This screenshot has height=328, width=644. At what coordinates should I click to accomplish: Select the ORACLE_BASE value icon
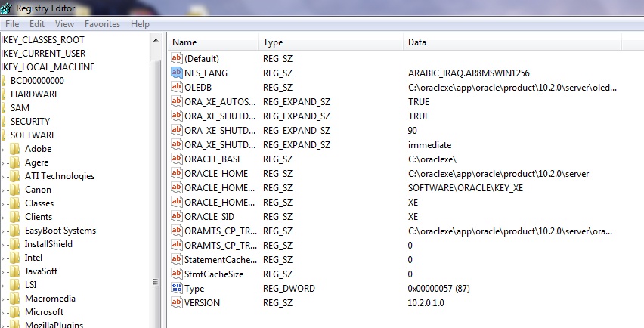(x=177, y=159)
